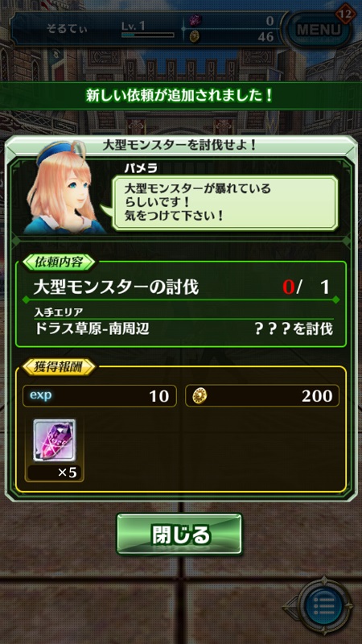Tap the ×5 quantity label under crystal
362x644 pixels.
point(55,473)
